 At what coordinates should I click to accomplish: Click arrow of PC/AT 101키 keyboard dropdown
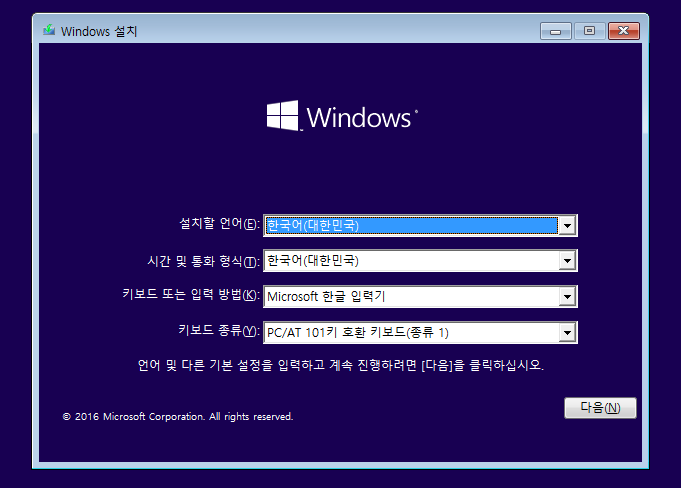567,333
